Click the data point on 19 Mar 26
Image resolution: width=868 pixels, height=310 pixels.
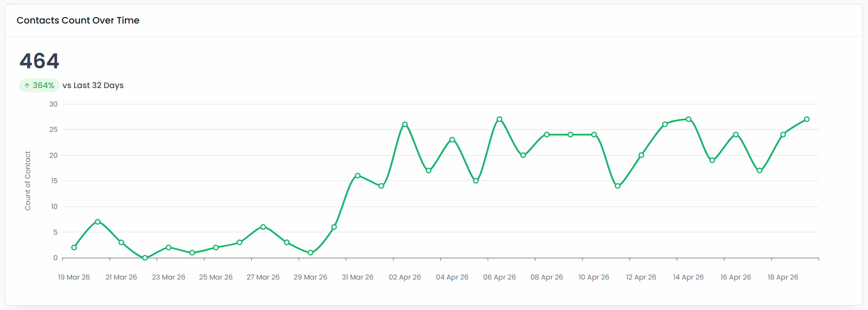tap(74, 248)
